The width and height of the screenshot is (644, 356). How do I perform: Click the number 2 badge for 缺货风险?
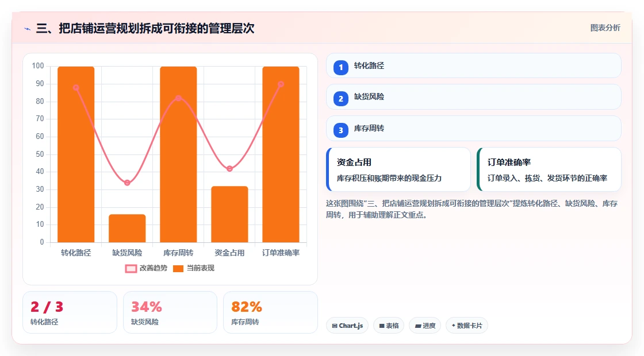click(340, 98)
